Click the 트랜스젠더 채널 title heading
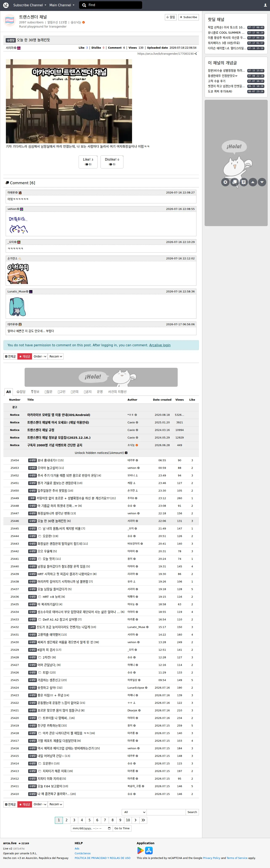Viewport: 270px width, 868px height. [33, 17]
